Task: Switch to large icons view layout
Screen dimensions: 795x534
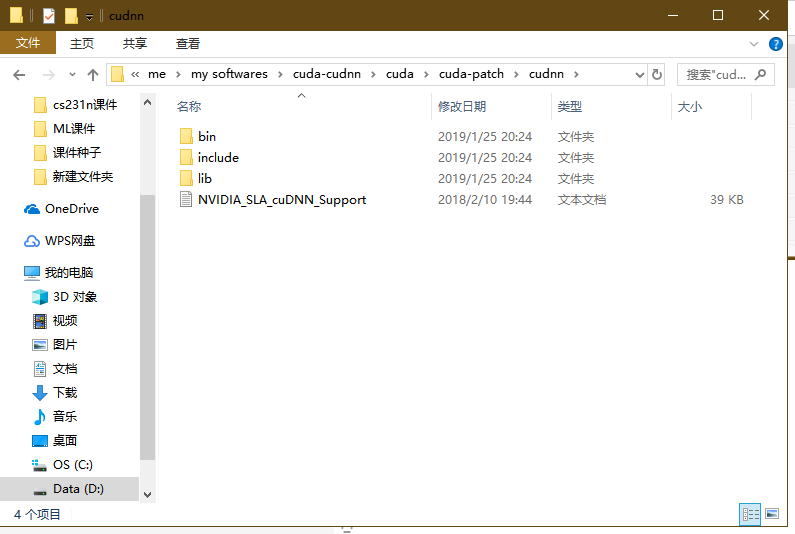Action: 772,514
